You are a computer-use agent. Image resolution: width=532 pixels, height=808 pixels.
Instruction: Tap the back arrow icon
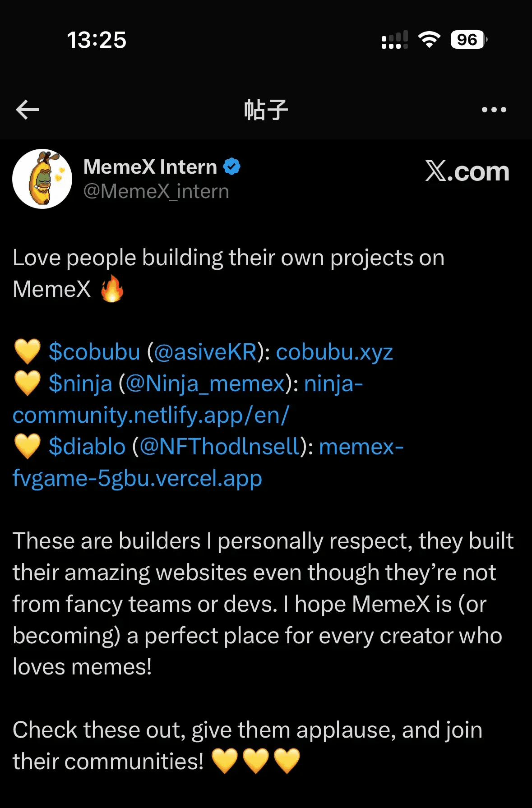28,110
